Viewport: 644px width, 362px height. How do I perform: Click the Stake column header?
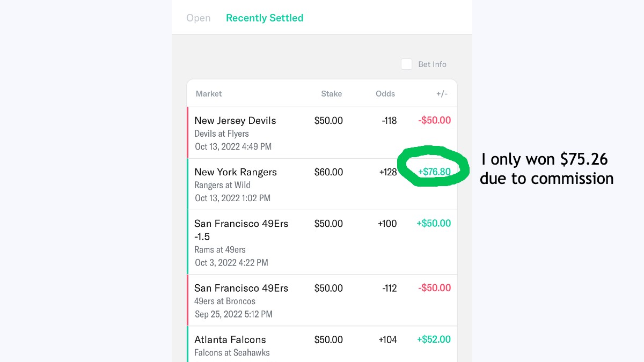tap(331, 94)
